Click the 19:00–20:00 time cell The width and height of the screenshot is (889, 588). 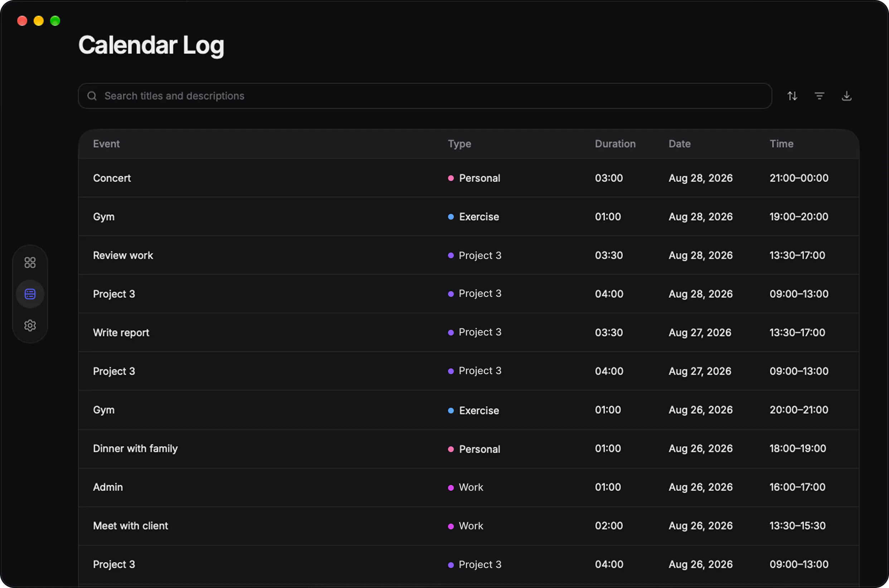798,217
